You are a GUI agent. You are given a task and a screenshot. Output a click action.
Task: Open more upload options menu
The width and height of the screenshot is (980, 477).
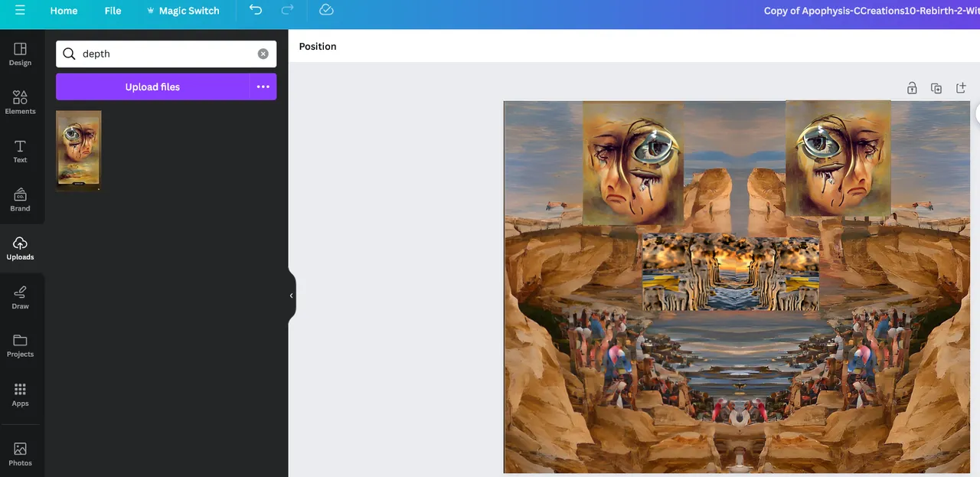pyautogui.click(x=263, y=87)
